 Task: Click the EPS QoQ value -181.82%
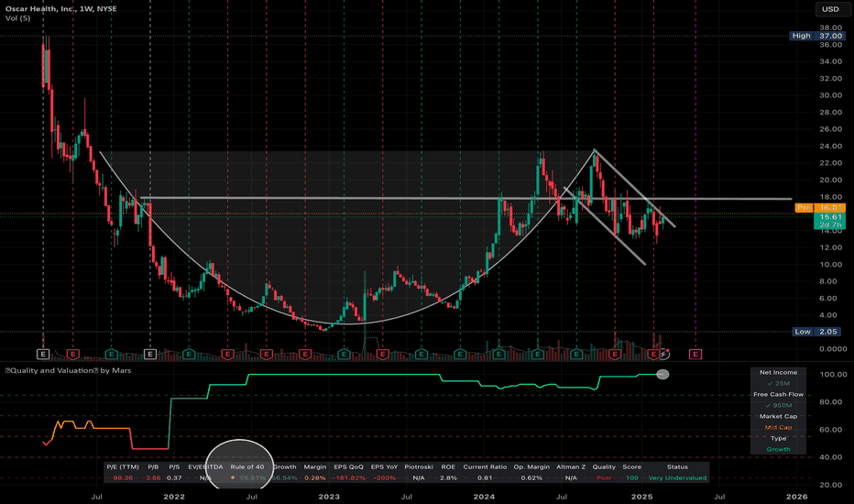348,477
